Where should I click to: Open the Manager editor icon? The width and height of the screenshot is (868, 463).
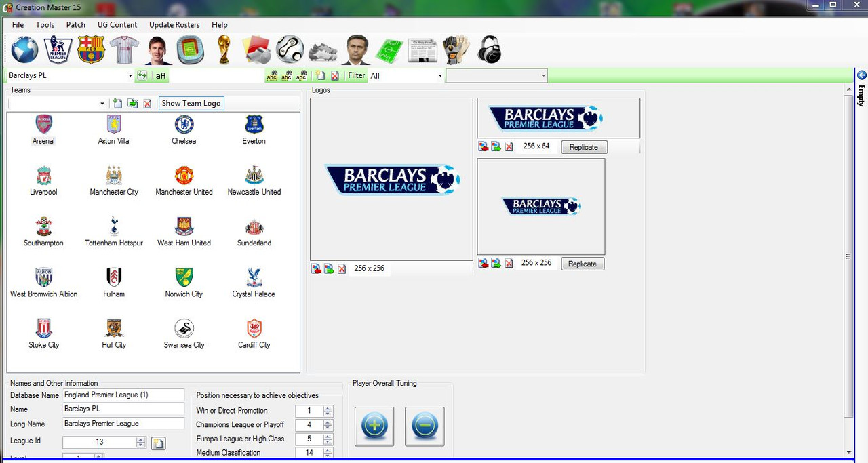356,50
